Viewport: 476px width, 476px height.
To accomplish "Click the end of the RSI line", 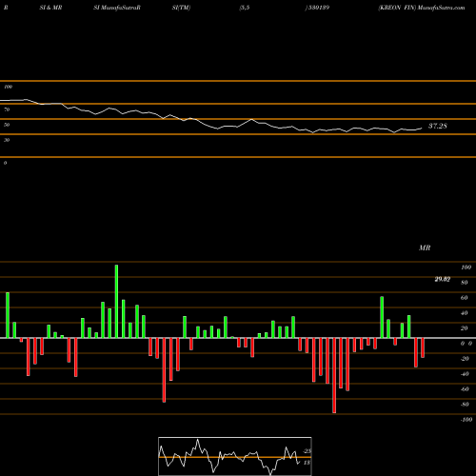I will [x=422, y=129].
